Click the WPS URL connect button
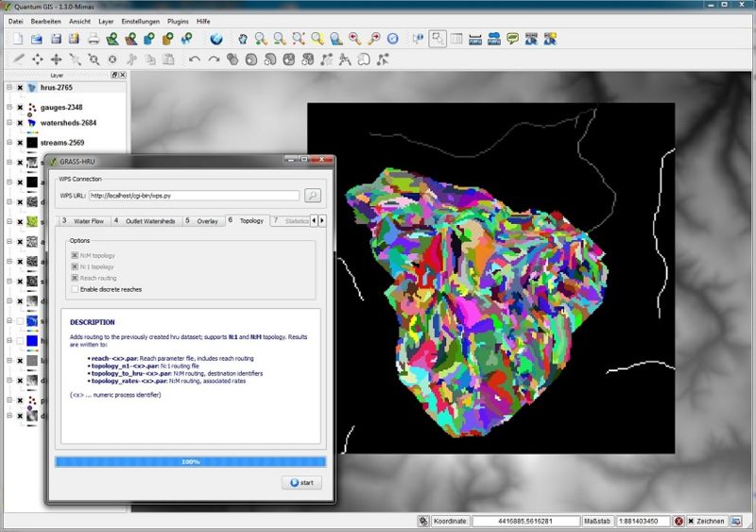 pyautogui.click(x=313, y=196)
